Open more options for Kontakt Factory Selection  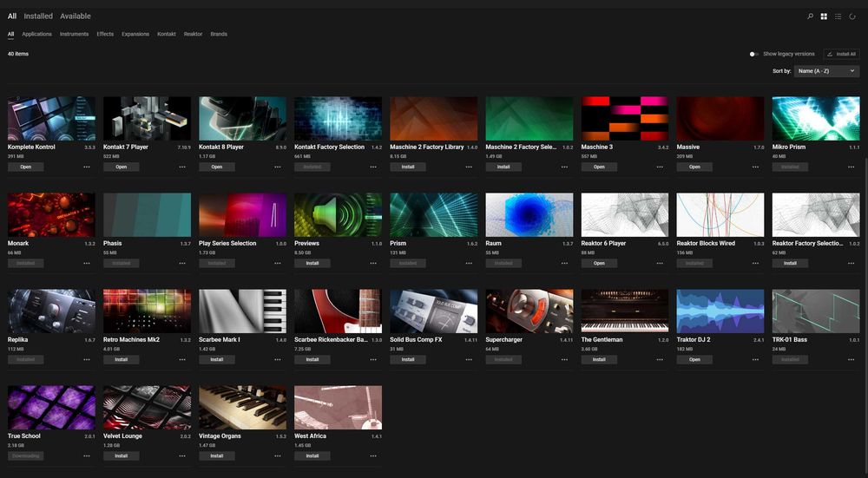click(373, 167)
